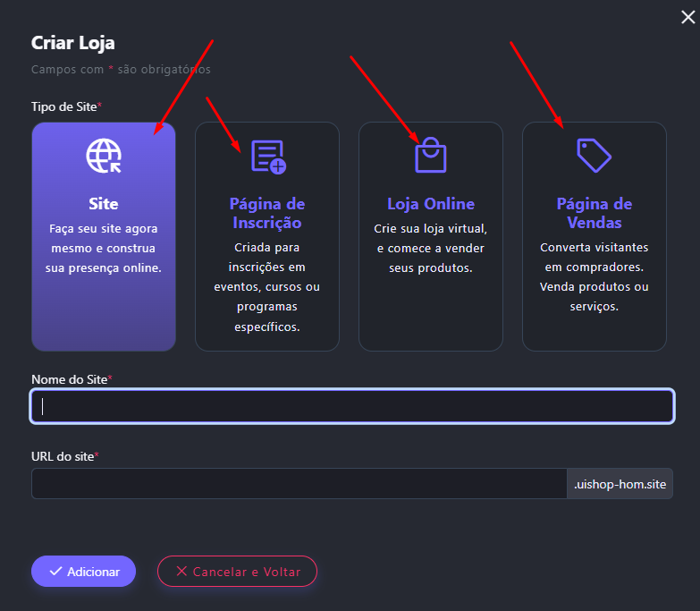This screenshot has width=700, height=611.
Task: Pick the Loja Online title
Action: [431, 204]
